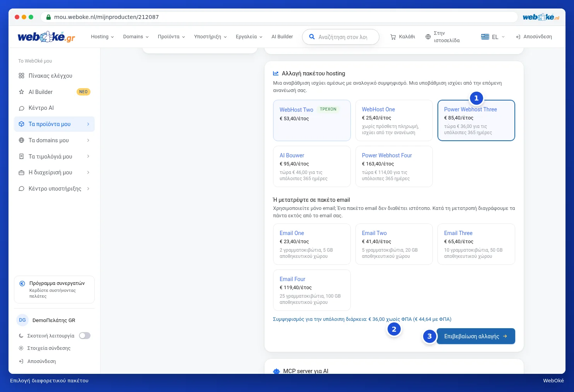Click the Τα προϊόντα μου box icon

click(x=22, y=124)
